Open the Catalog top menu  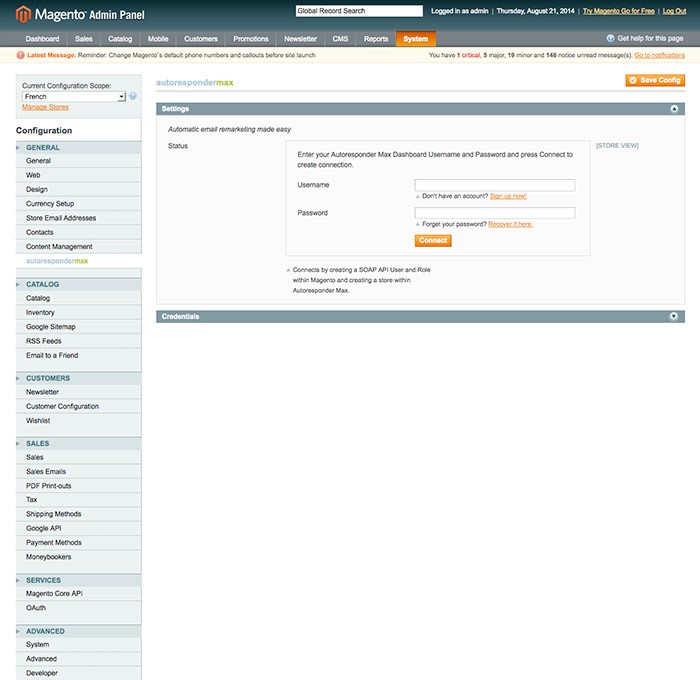pyautogui.click(x=120, y=39)
